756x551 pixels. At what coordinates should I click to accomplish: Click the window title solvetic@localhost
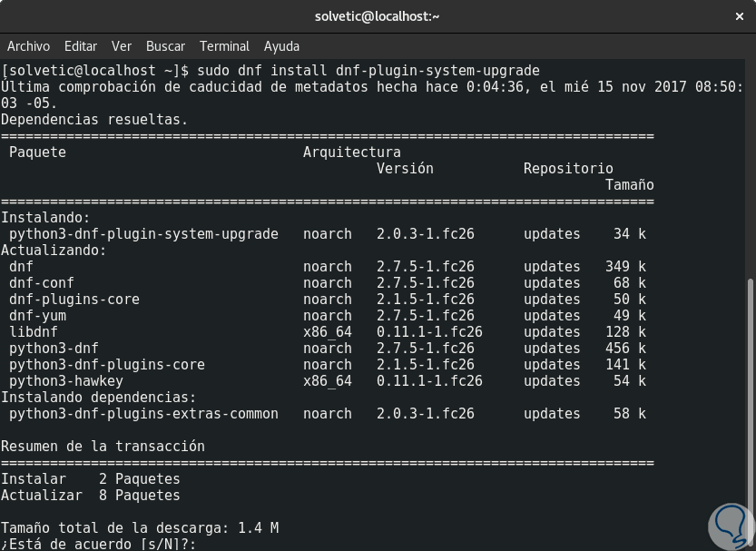click(378, 15)
